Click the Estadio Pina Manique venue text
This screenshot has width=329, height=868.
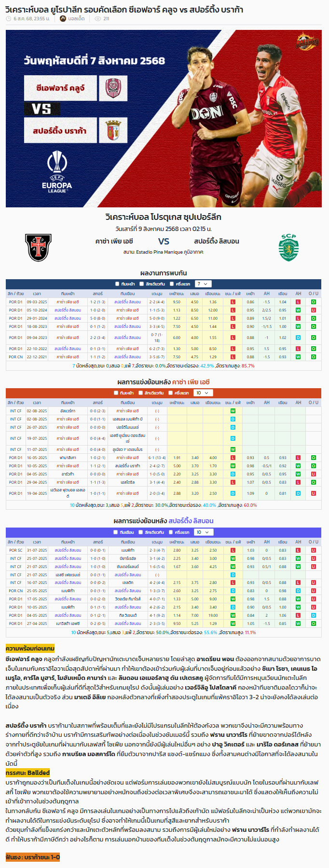(x=159, y=252)
